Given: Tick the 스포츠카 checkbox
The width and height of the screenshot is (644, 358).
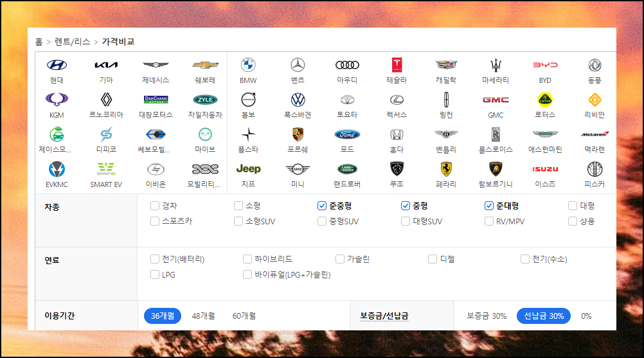Looking at the screenshot, I should click(155, 221).
